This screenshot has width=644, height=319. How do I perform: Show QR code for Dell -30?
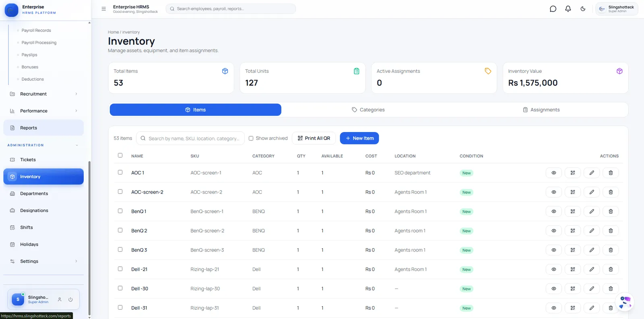click(x=573, y=289)
